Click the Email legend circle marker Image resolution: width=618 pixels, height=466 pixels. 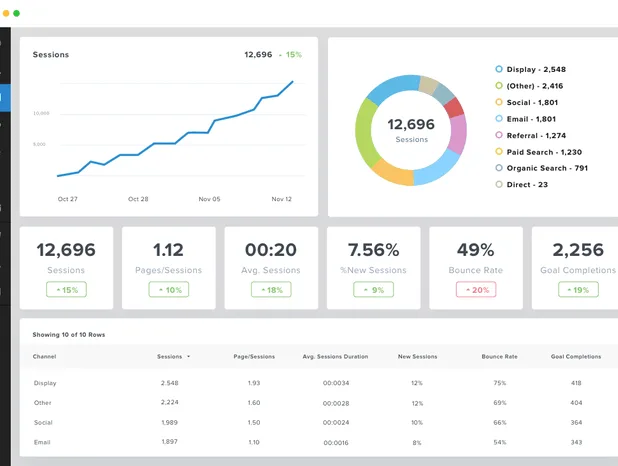tap(499, 119)
